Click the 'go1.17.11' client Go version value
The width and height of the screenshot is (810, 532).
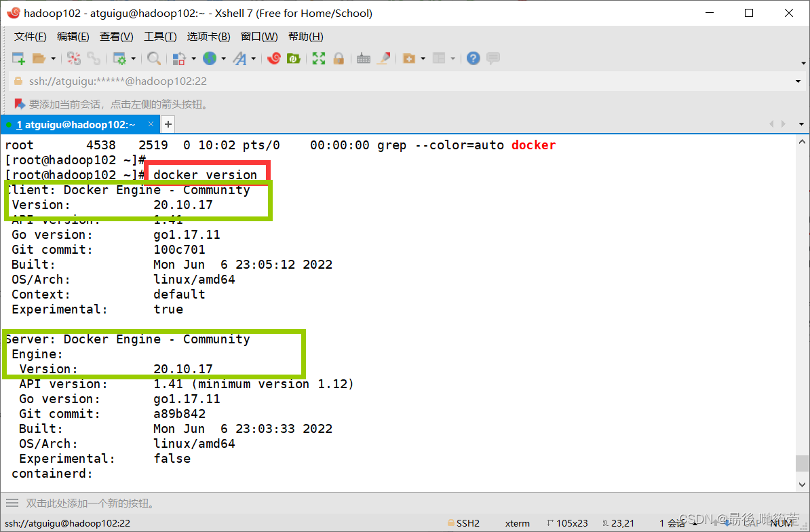[187, 235]
